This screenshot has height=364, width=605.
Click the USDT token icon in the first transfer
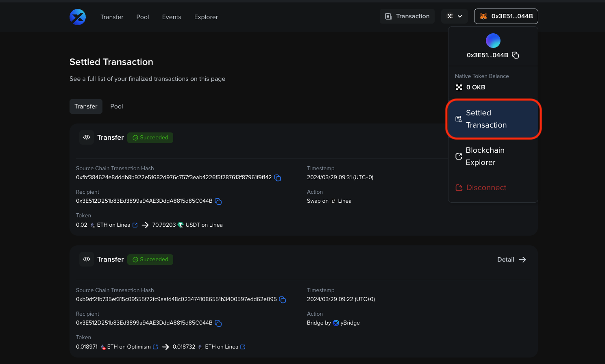[180, 225]
